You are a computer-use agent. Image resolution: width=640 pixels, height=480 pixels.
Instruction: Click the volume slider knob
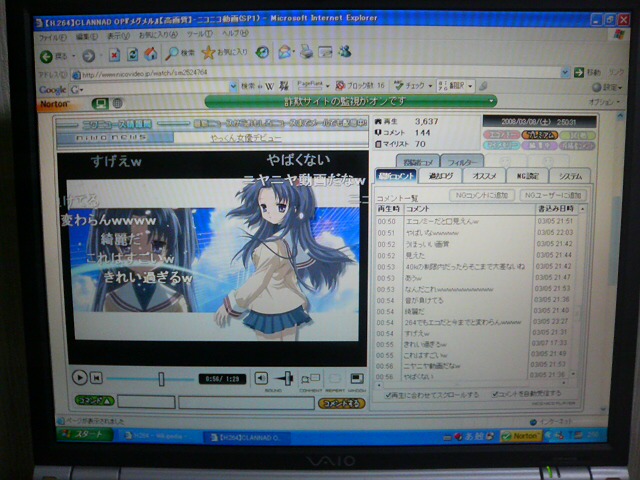[288, 378]
